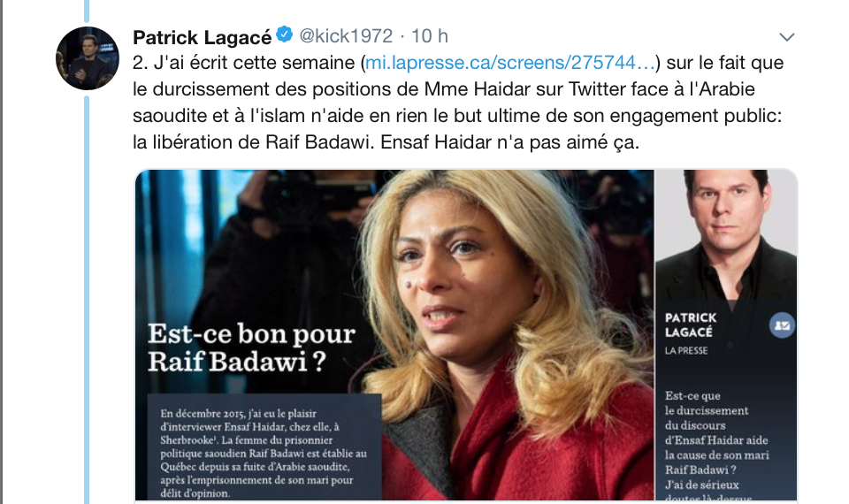Expand the tweet options chevron
Screen dimensions: 849x504
point(787,37)
